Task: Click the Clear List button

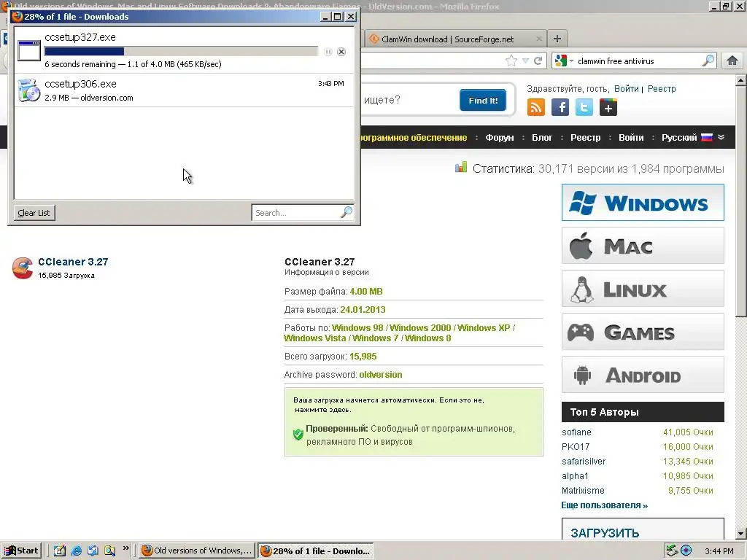Action: point(34,213)
